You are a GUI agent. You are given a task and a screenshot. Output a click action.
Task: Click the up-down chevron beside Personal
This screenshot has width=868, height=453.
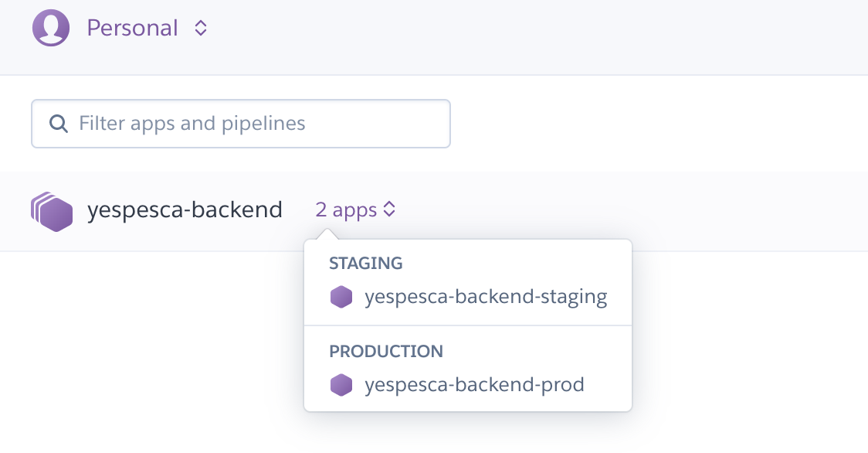tap(201, 29)
